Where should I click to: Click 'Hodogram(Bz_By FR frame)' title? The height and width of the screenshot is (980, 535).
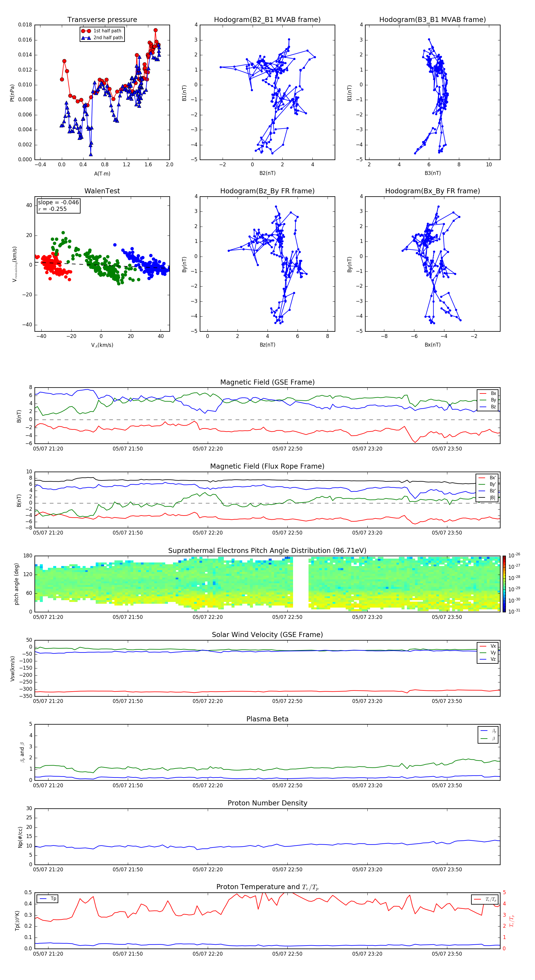[x=267, y=191]
